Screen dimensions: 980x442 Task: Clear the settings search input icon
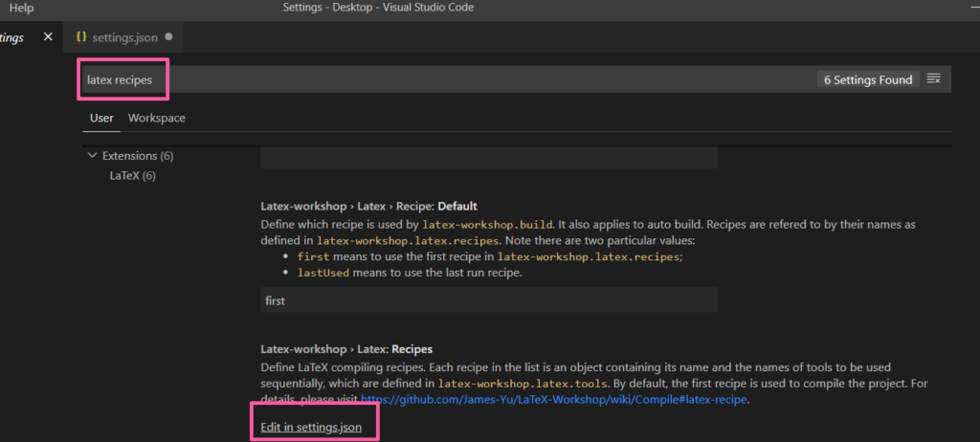[x=933, y=78]
